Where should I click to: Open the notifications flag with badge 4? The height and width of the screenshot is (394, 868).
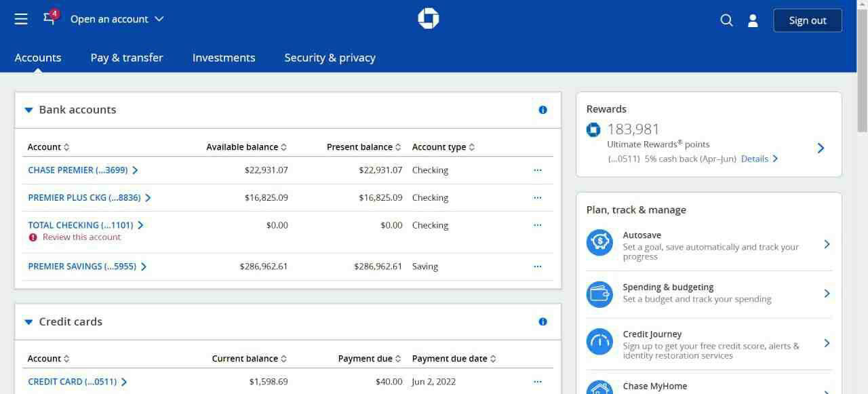(x=50, y=18)
